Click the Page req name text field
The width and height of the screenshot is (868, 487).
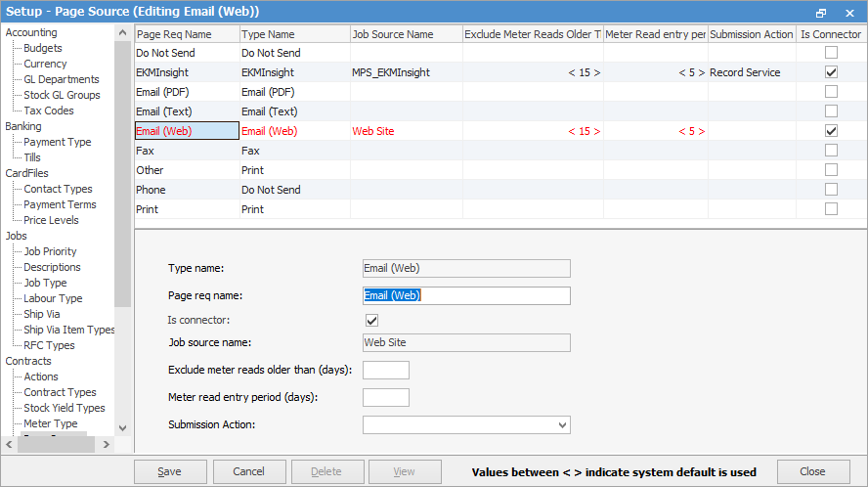[x=466, y=295]
